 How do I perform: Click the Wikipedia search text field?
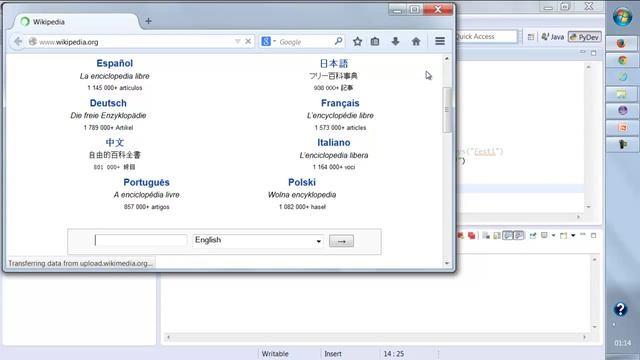coord(141,240)
